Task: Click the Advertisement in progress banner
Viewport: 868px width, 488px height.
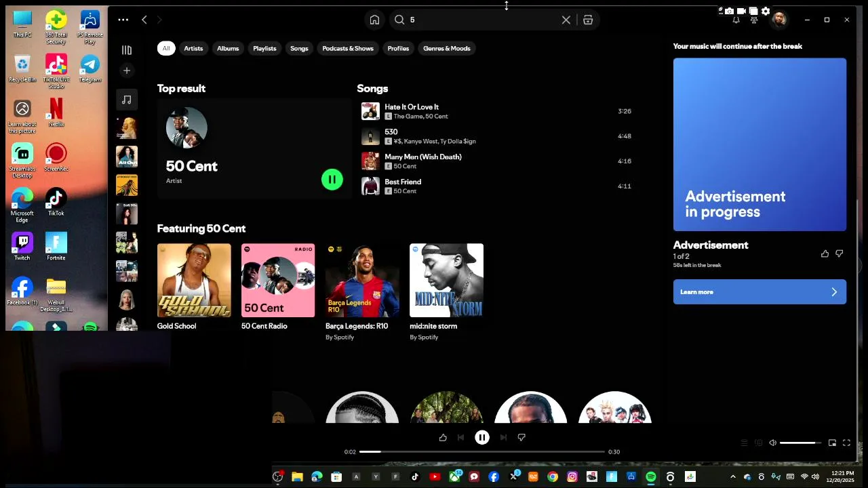Action: click(759, 144)
